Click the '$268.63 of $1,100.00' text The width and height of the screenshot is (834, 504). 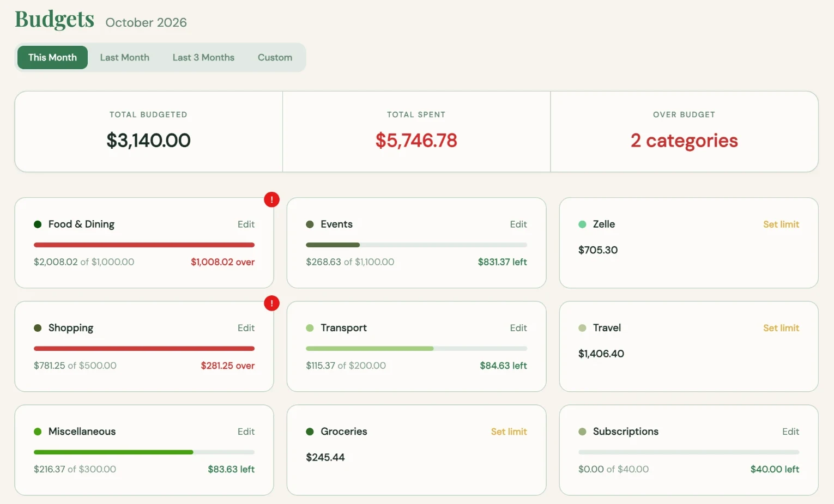click(350, 262)
